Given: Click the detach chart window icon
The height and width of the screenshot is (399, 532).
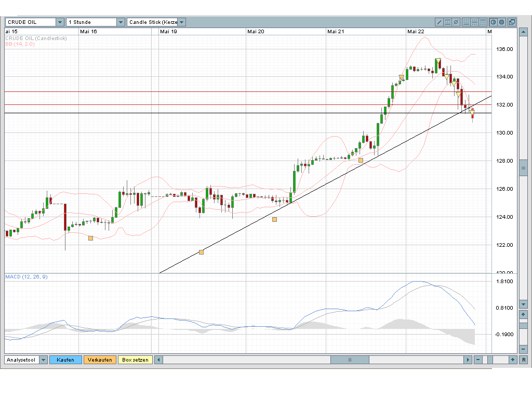Looking at the screenshot, I should tap(512, 22).
